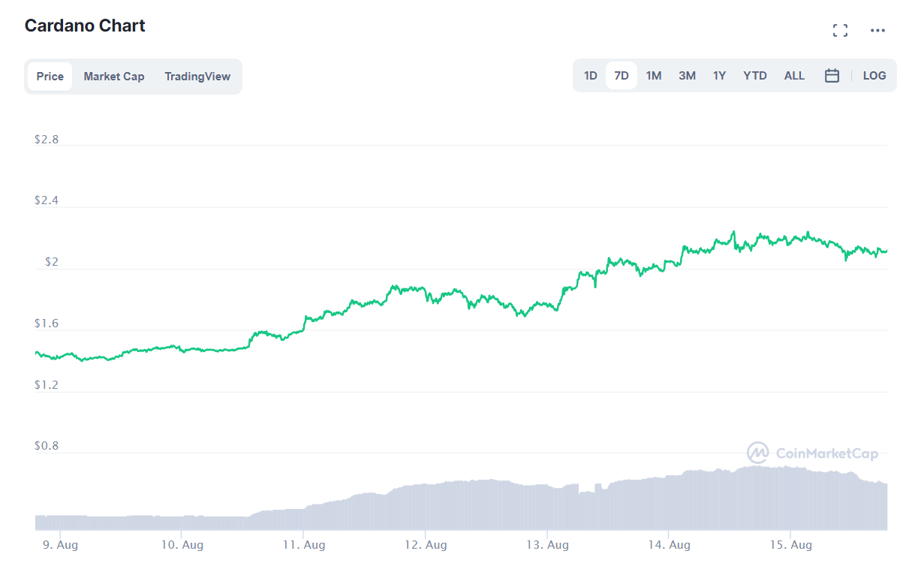The height and width of the screenshot is (569, 924).
Task: Open the chart fullscreen view
Action: (x=840, y=30)
